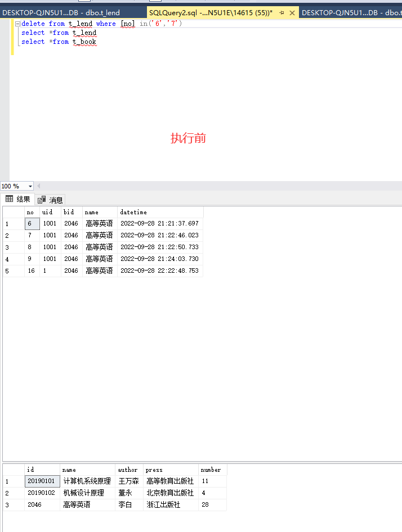
Task: Click the number column header
Action: [x=212, y=470]
